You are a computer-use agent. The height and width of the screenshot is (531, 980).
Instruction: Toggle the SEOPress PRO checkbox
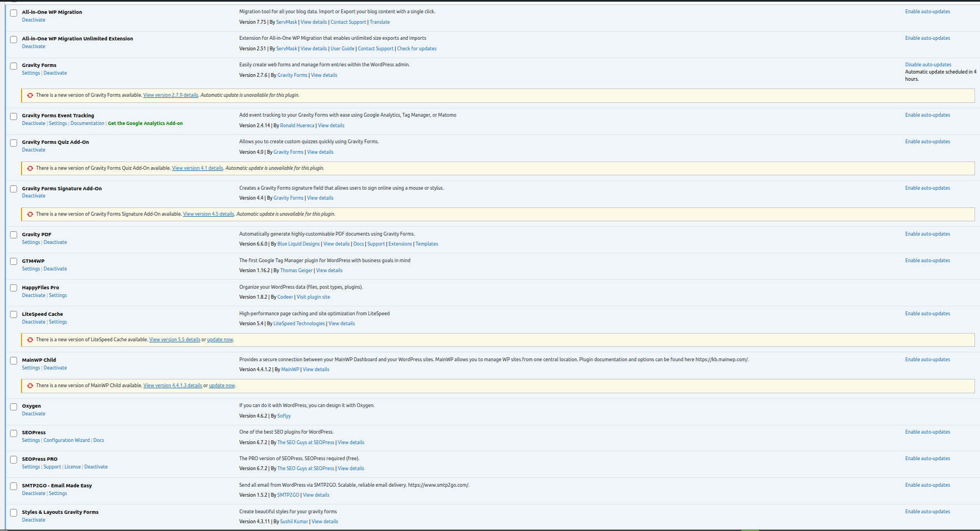[13, 460]
